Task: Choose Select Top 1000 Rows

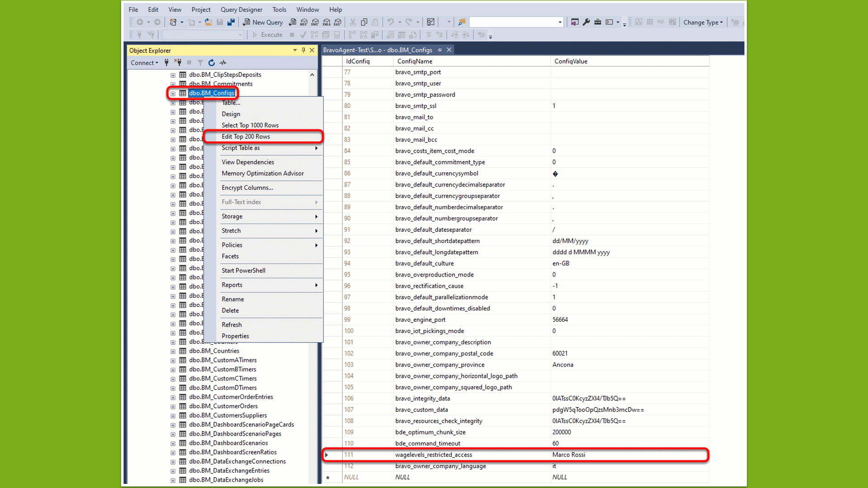Action: 264,125
